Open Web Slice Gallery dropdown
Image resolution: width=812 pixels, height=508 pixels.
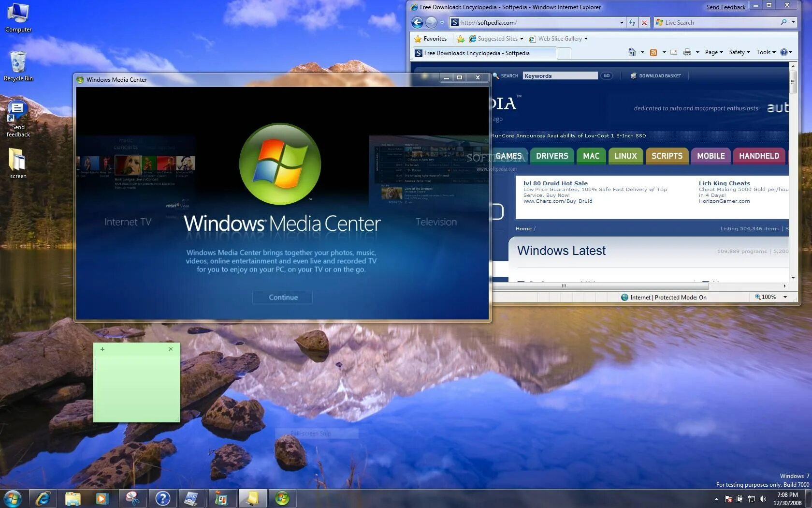pyautogui.click(x=558, y=39)
